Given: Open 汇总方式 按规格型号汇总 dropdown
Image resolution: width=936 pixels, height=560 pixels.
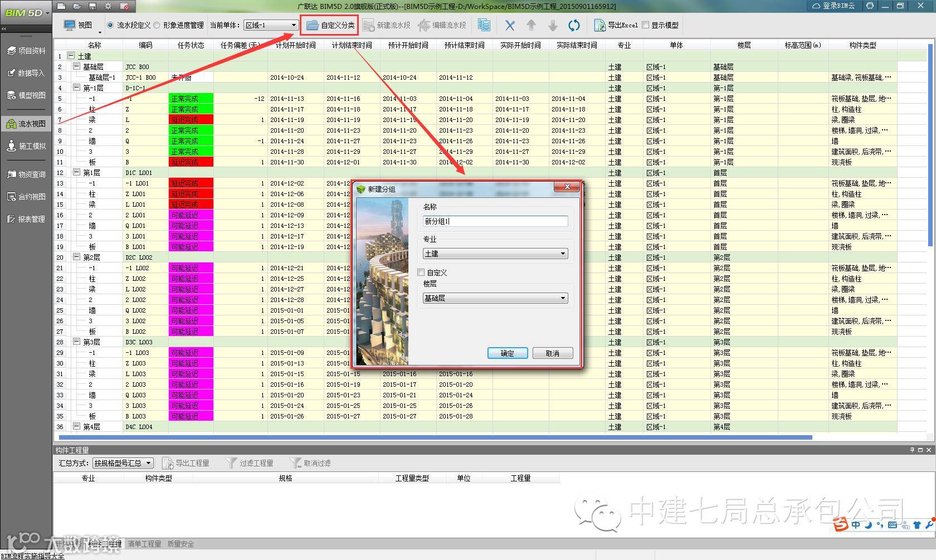Looking at the screenshot, I should click(123, 463).
